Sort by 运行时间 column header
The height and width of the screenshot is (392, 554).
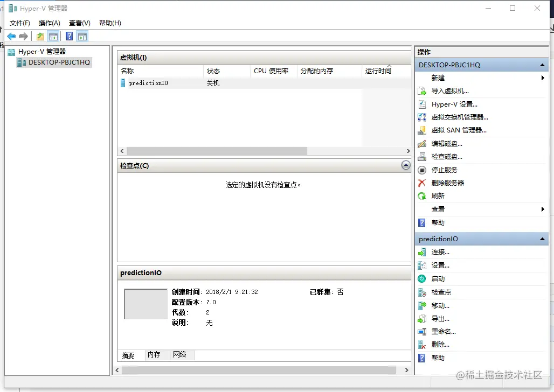pyautogui.click(x=387, y=71)
